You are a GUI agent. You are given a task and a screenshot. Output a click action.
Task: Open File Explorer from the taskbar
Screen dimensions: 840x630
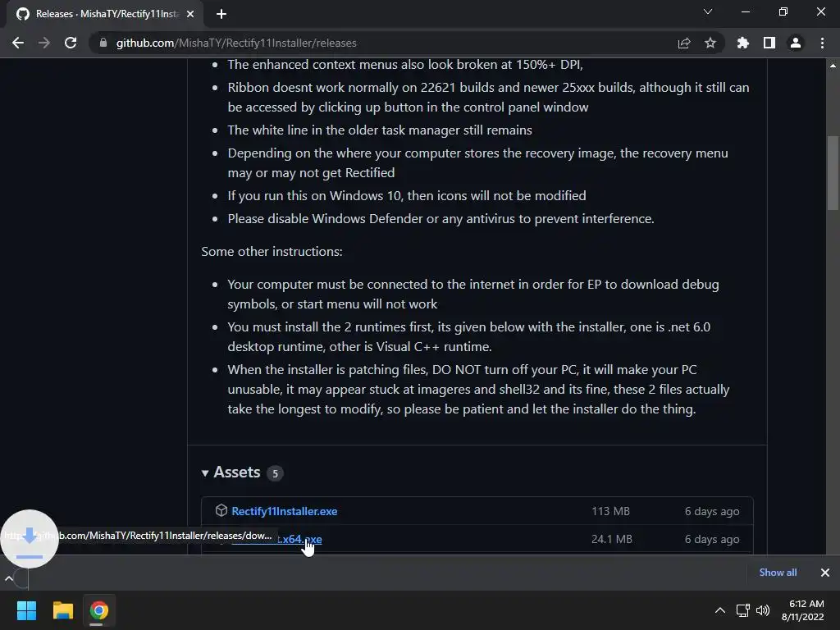pyautogui.click(x=62, y=610)
